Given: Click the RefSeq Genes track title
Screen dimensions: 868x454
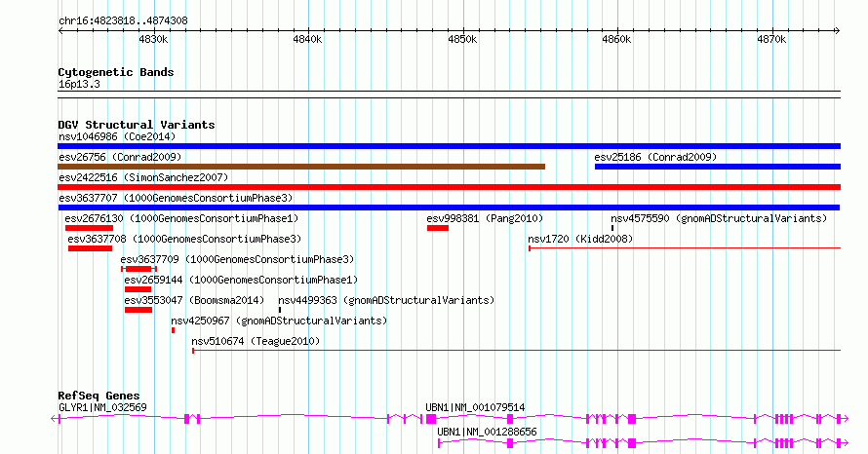Looking at the screenshot, I should (x=99, y=396).
